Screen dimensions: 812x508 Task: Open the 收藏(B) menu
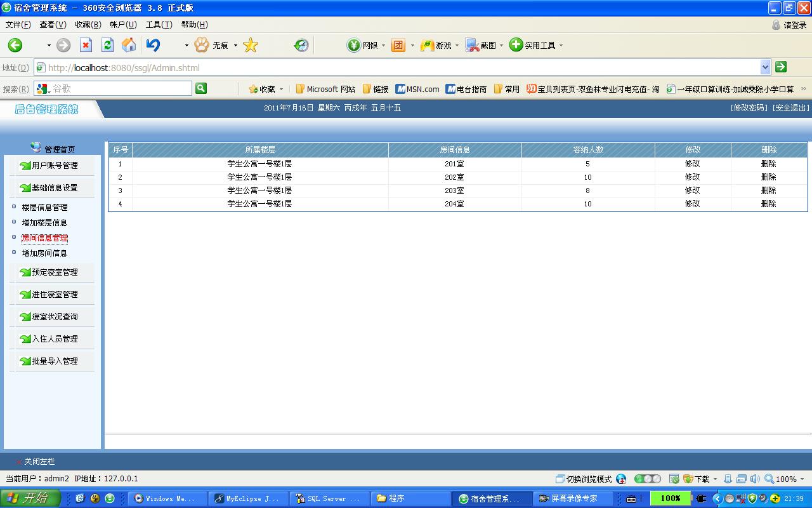[x=88, y=25]
